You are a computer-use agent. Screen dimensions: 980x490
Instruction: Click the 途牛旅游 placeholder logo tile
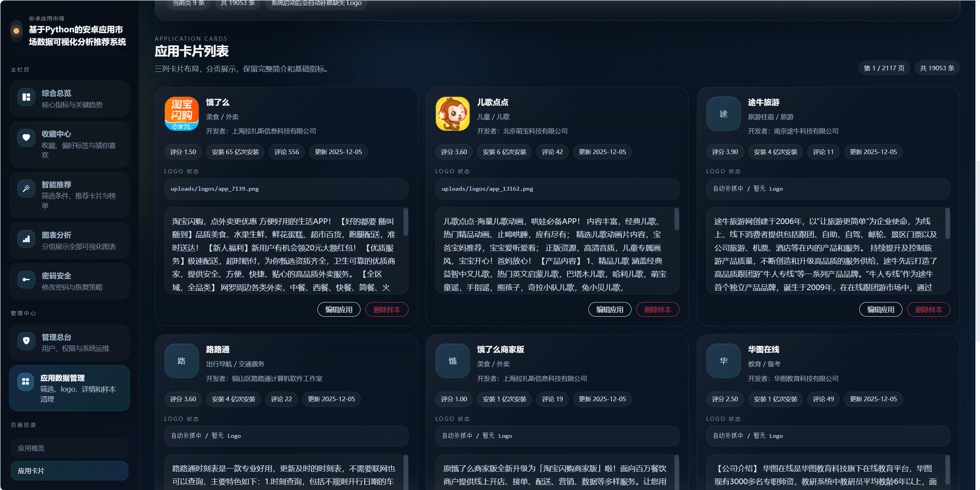(723, 114)
